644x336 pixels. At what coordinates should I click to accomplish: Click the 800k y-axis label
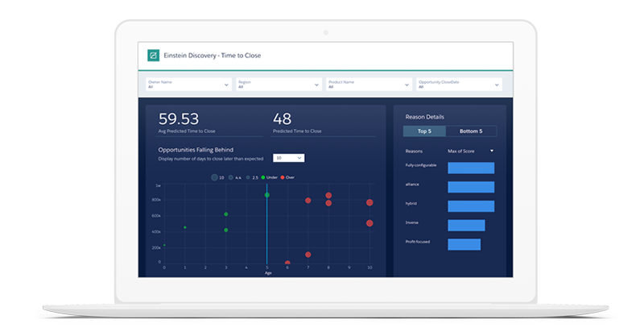tap(156, 200)
